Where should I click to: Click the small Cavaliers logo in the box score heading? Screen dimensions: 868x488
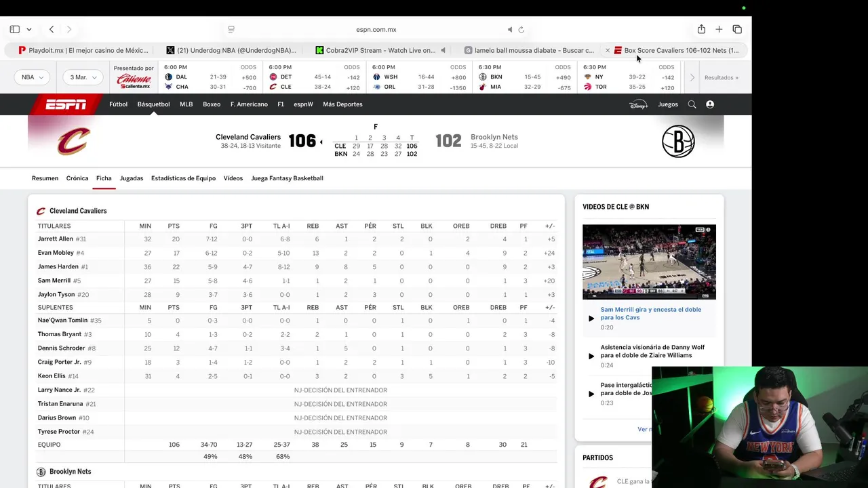click(x=41, y=211)
